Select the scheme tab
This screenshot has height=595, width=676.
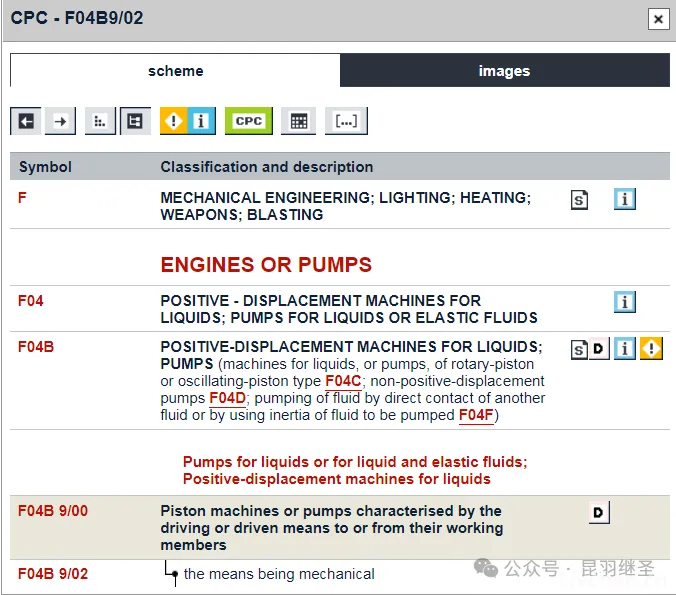click(x=175, y=71)
